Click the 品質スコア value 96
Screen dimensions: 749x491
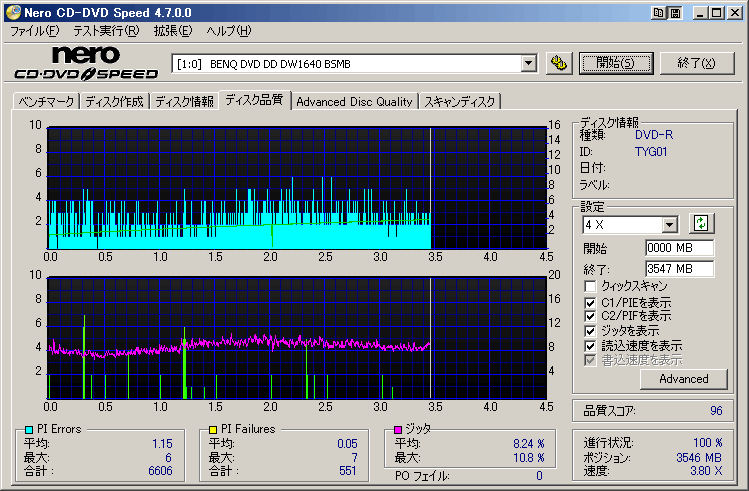(x=716, y=411)
